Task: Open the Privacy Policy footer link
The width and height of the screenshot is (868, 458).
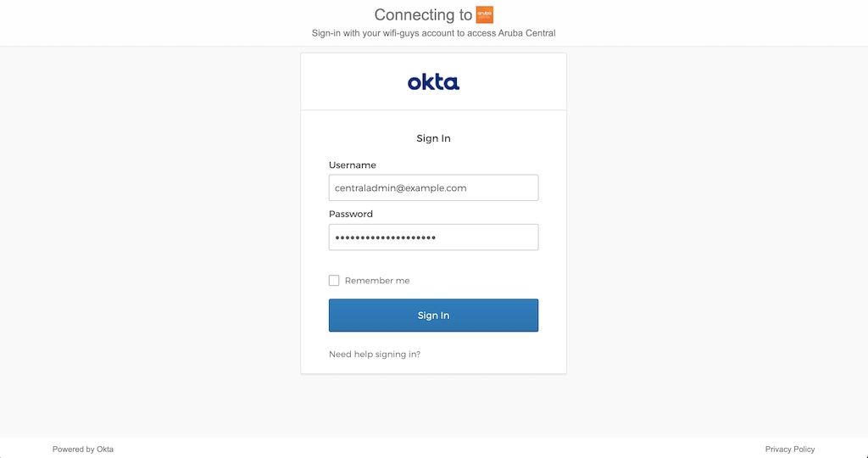Action: pyautogui.click(x=789, y=450)
